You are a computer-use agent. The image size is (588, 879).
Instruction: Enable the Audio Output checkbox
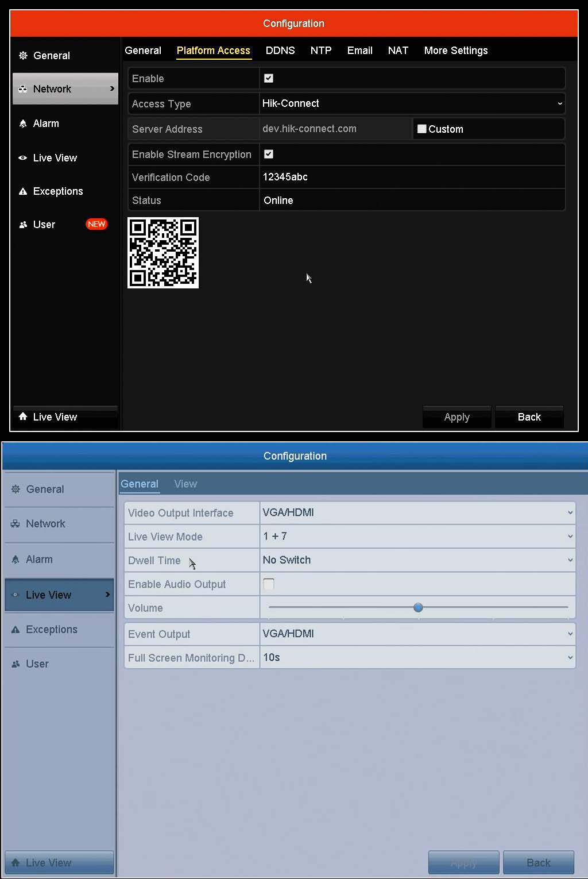click(269, 584)
